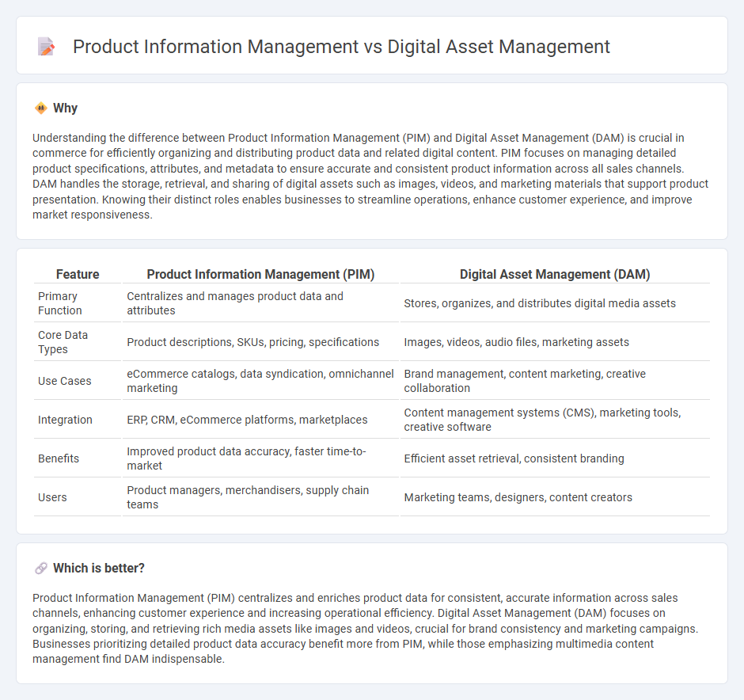Click the Why paragraph beginning 'Understanding the difference'

click(x=370, y=176)
